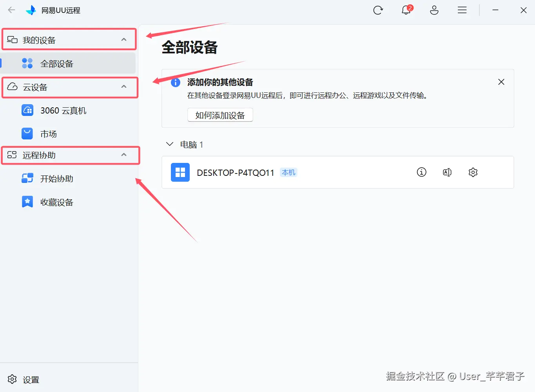Click the 开始协助 screens icon
The height and width of the screenshot is (392, 535).
pyautogui.click(x=27, y=178)
